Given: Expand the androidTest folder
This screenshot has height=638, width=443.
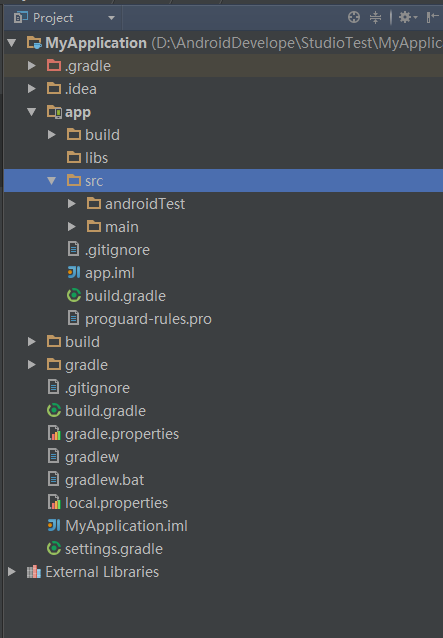Looking at the screenshot, I should [72, 203].
